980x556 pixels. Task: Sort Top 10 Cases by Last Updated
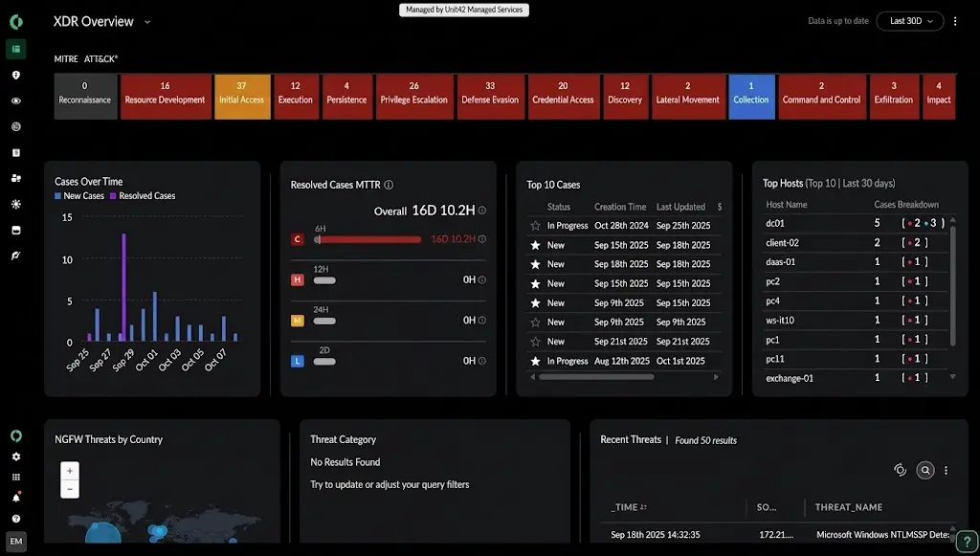pyautogui.click(x=680, y=207)
